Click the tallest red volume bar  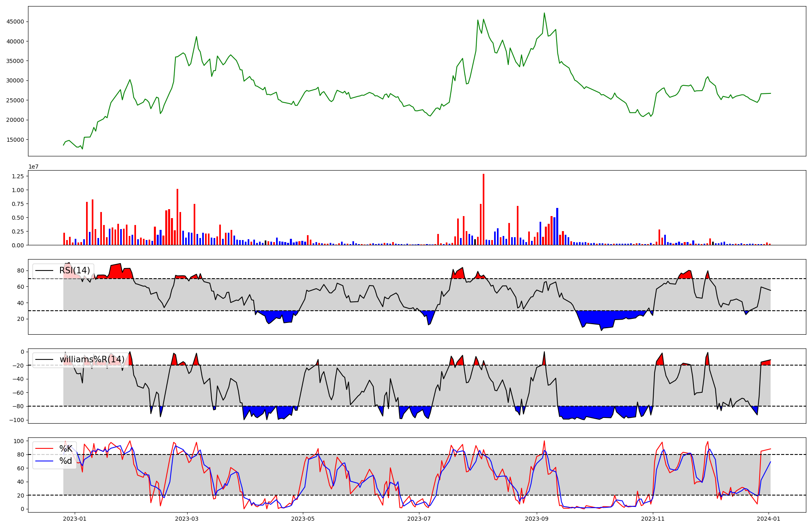483,209
